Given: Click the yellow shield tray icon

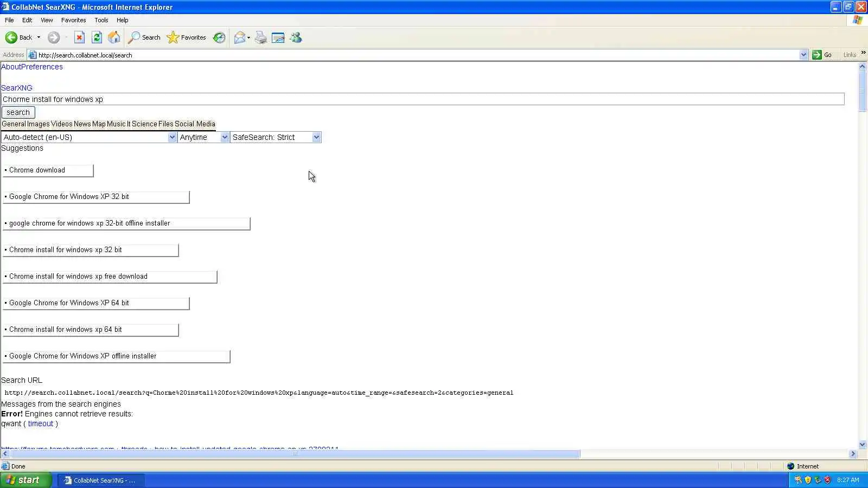Looking at the screenshot, I should [808, 480].
